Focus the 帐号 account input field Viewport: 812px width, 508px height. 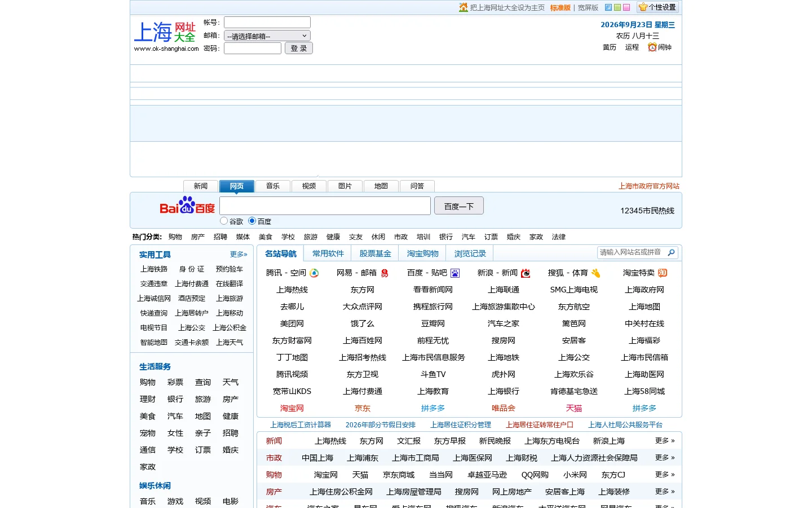click(267, 23)
